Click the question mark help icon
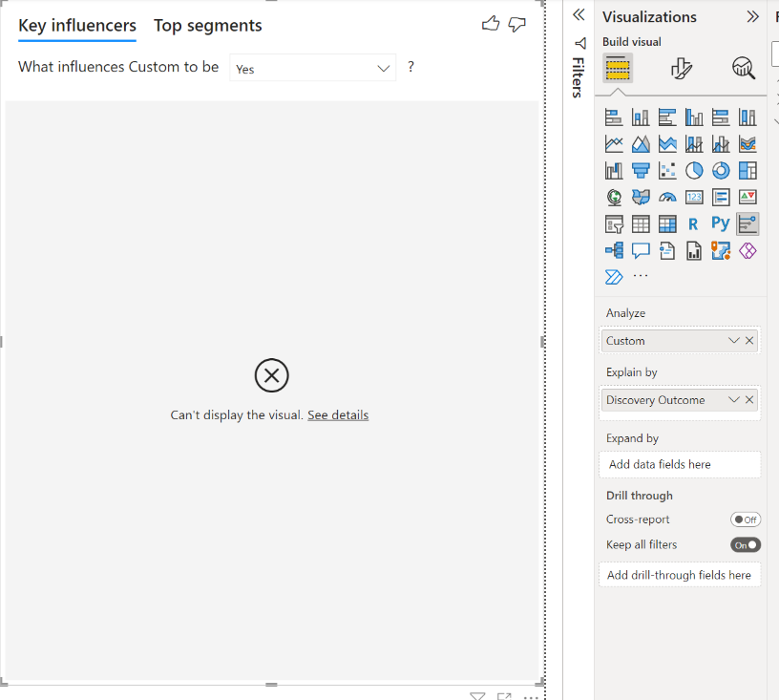Screen dimensions: 779x700 [x=411, y=67]
